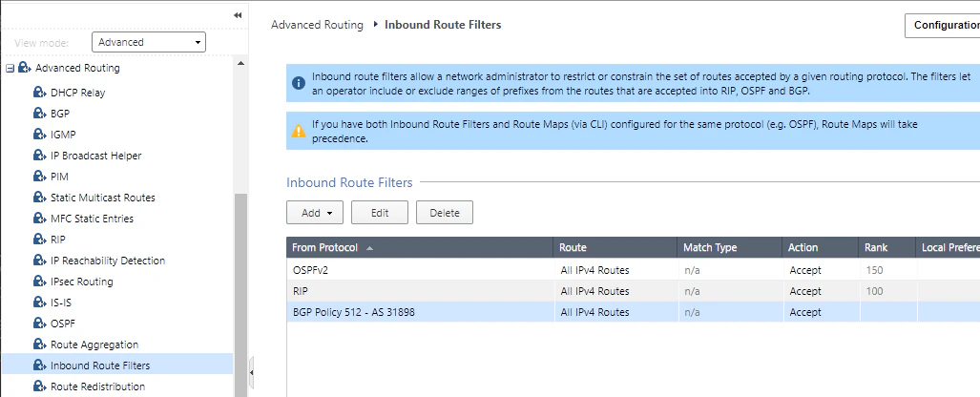980x397 pixels.
Task: Sort by Local Preference column header
Action: click(x=949, y=247)
